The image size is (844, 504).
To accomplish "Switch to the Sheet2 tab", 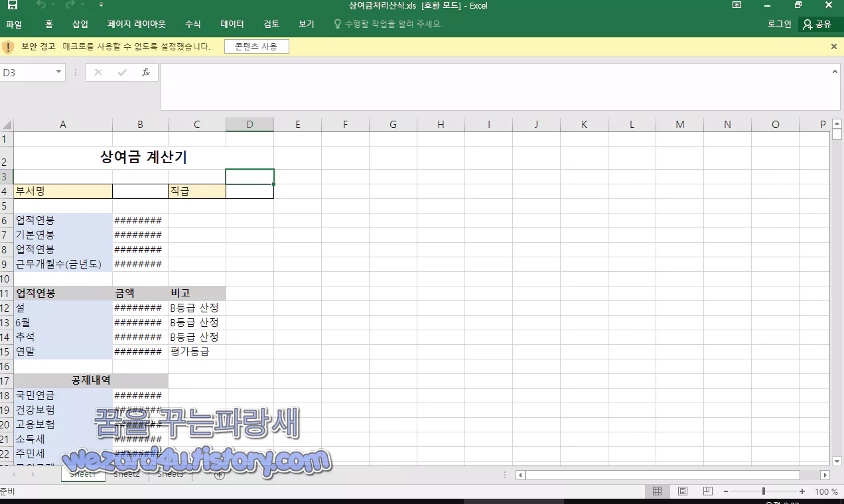I will coord(127,474).
